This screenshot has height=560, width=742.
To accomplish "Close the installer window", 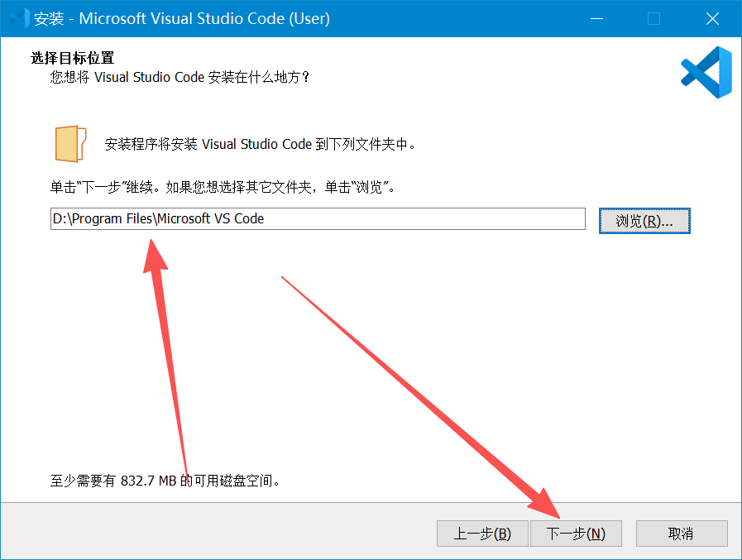I will [712, 19].
